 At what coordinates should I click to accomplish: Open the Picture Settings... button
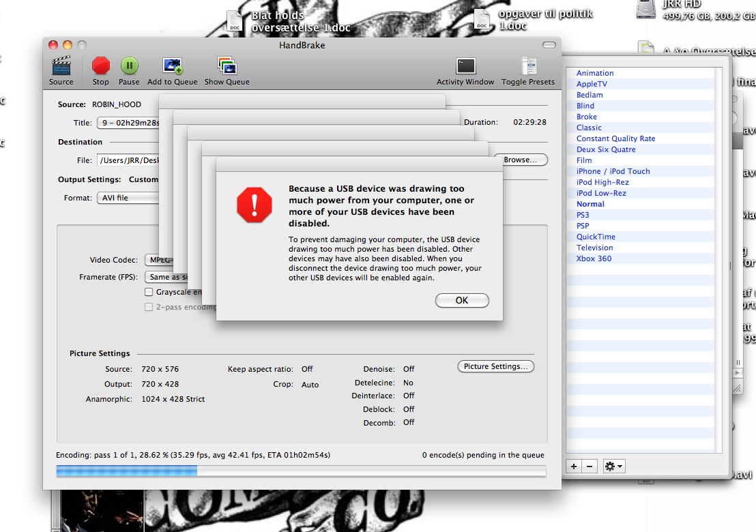pos(495,367)
